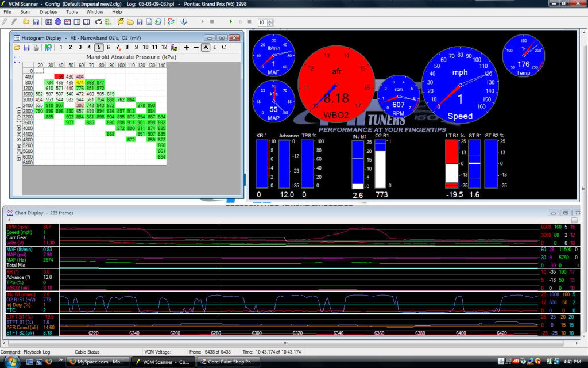Switch to Corel Paint Shop Pro taskbar window
This screenshot has height=368, width=588.
click(229, 362)
